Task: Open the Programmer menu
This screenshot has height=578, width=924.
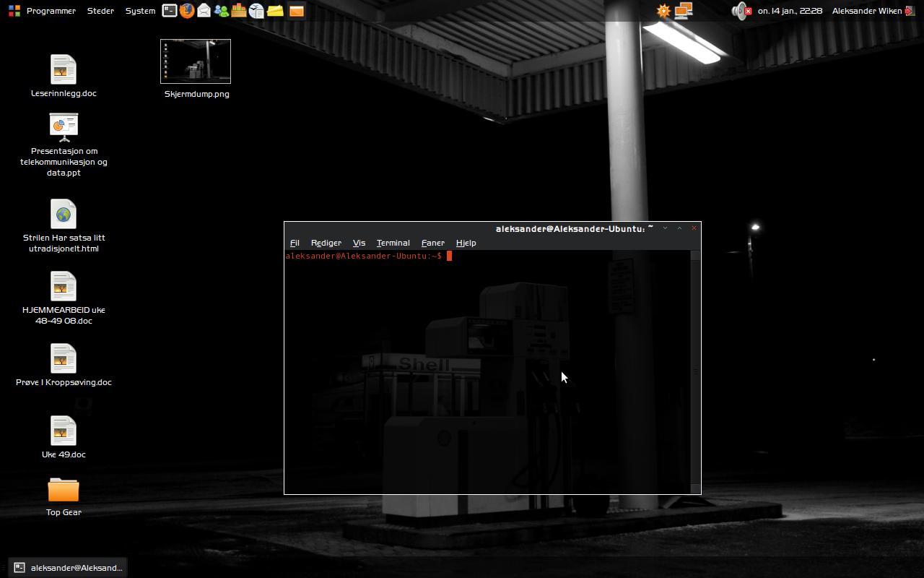Action: click(51, 11)
